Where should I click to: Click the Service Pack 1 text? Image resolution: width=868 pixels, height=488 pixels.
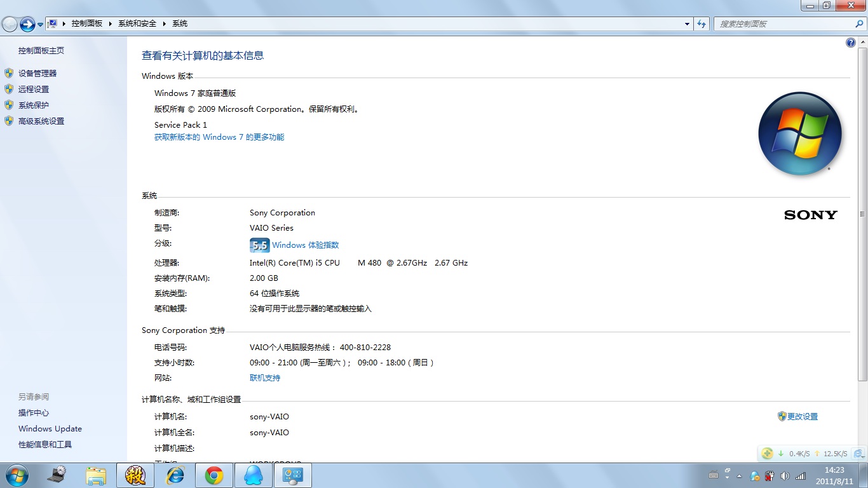pyautogui.click(x=180, y=125)
